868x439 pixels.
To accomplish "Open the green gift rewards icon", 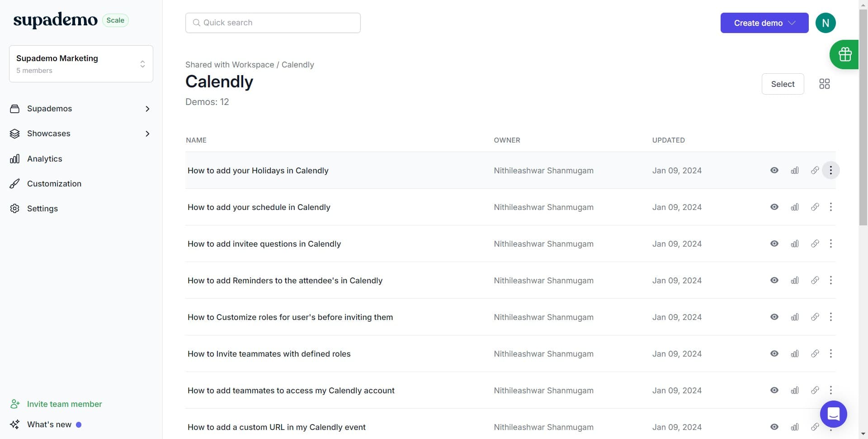I will (x=844, y=54).
